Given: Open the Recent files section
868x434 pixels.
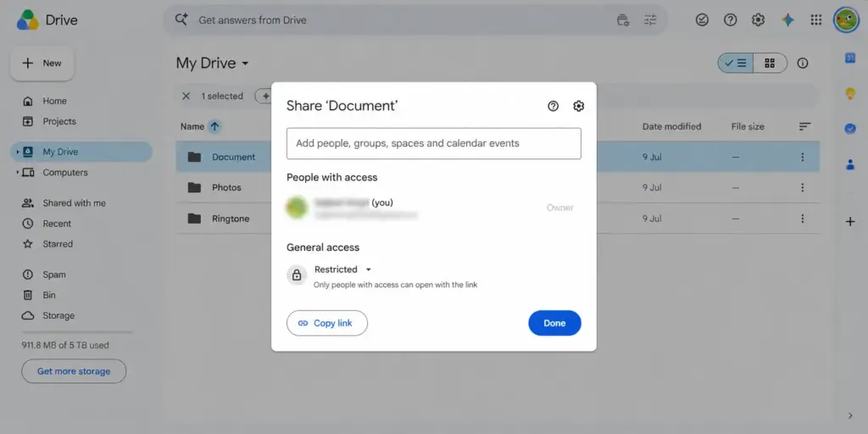Looking at the screenshot, I should (57, 224).
